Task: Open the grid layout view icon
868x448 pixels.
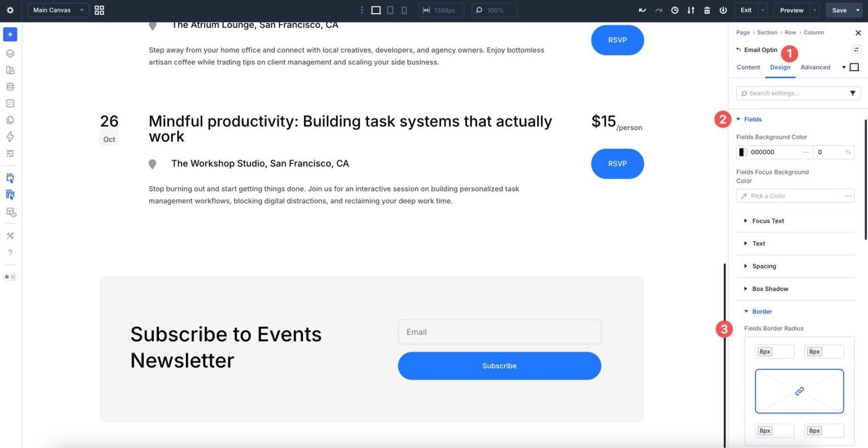Action: [99, 10]
